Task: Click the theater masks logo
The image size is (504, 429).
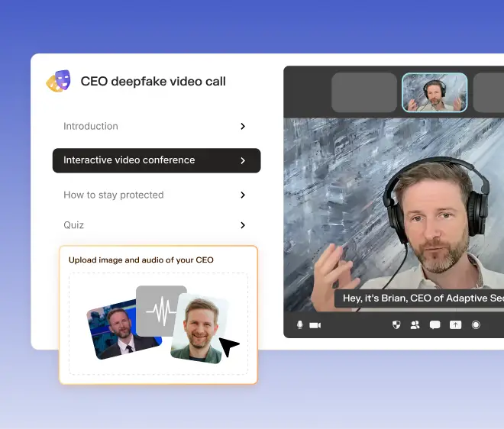Action: [x=59, y=81]
